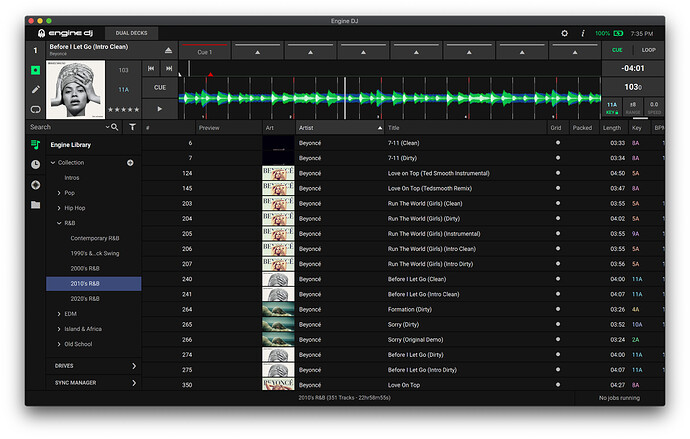Screen dimensions: 690x439
Task: Skip to next track button
Action: point(169,68)
